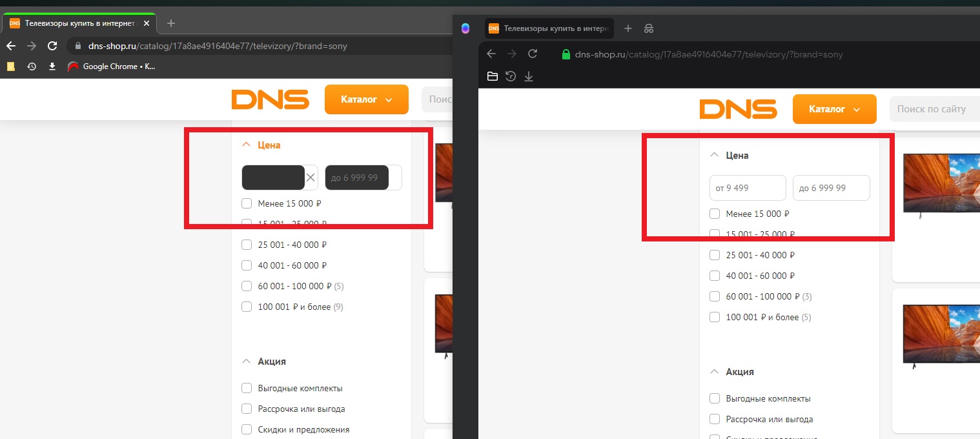Check "100 001 ₽ и более (5)" option
This screenshot has height=439, width=980.
(715, 317)
